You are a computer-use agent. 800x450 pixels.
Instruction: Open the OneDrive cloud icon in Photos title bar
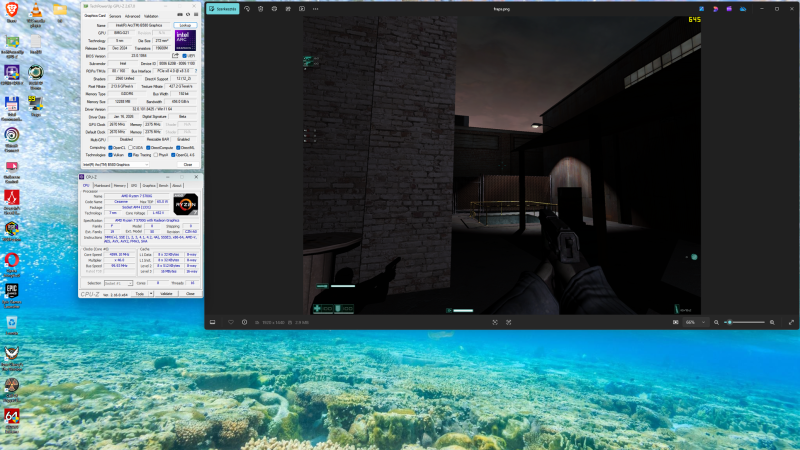click(743, 9)
